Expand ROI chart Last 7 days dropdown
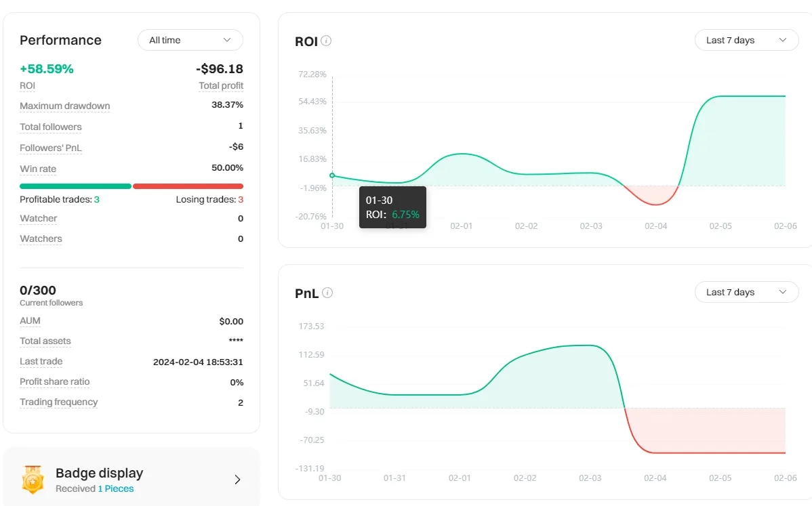The image size is (812, 506). coord(746,40)
